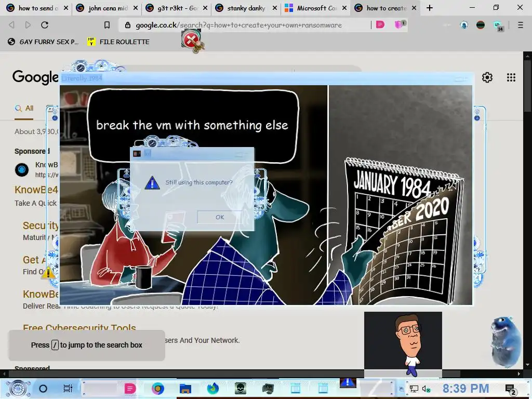Open the Google apps grid
This screenshot has width=532, height=399.
click(x=511, y=77)
